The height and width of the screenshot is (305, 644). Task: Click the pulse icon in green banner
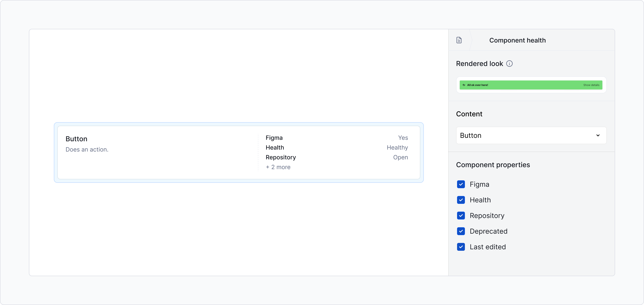[464, 85]
